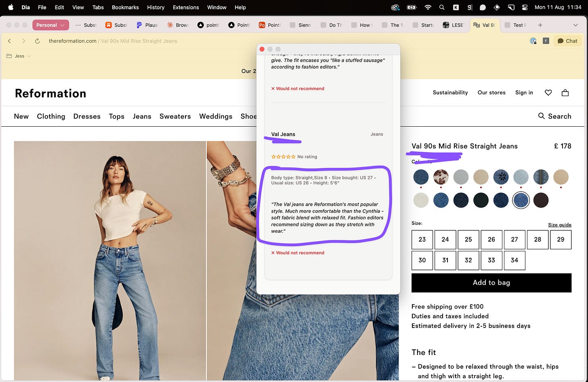
Task: Open a new tab with plus icon
Action: [x=540, y=25]
